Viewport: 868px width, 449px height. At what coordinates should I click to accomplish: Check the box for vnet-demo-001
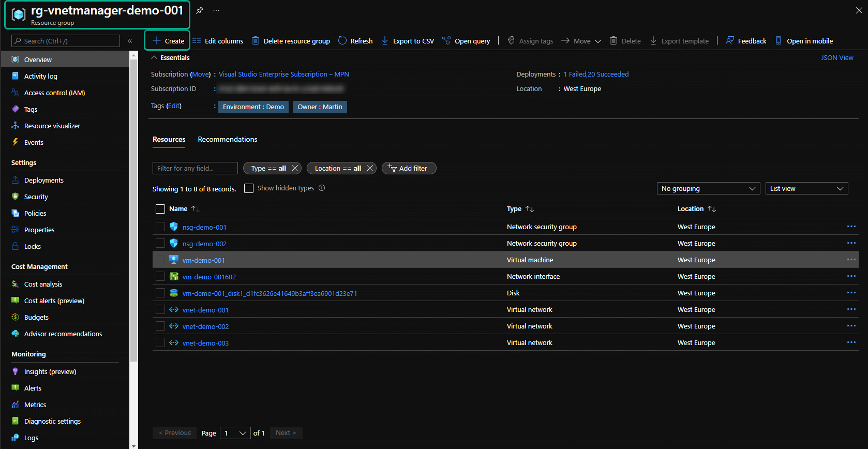click(160, 309)
